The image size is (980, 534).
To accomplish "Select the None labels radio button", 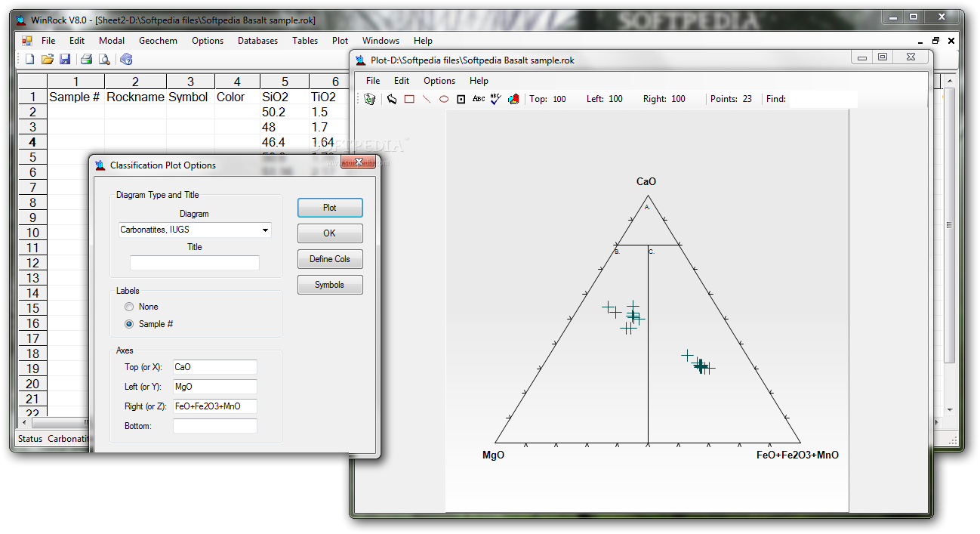I will 129,307.
